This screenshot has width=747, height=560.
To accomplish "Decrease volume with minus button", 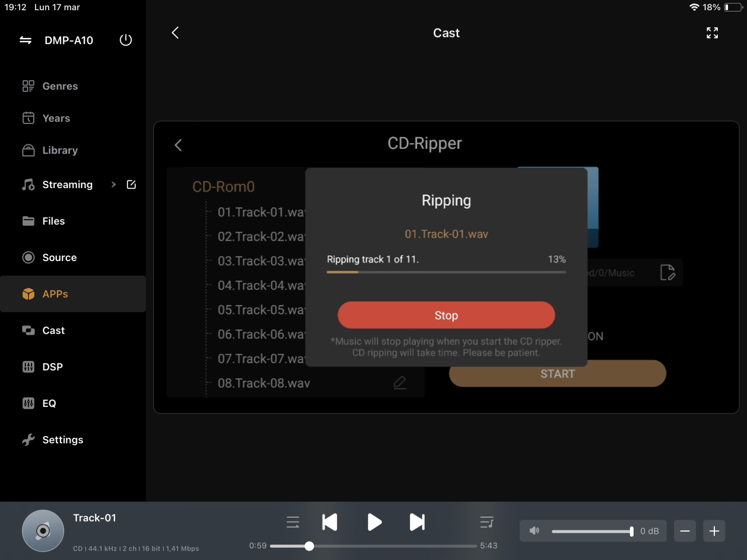I will click(685, 531).
